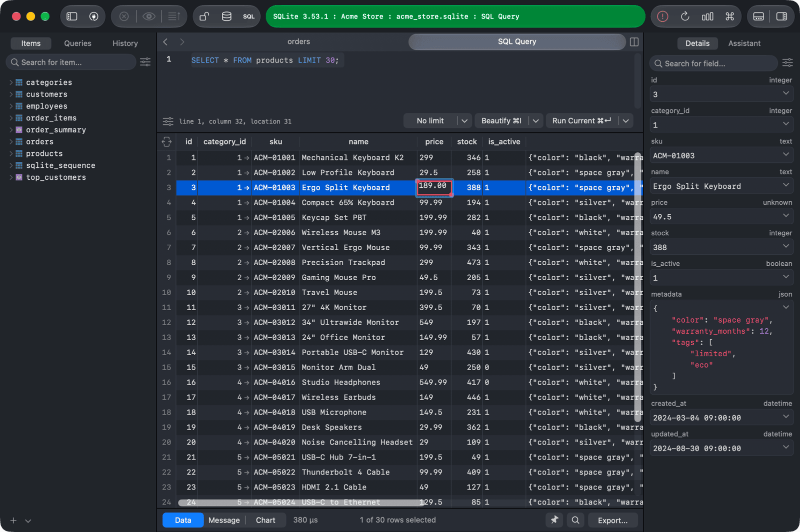The image size is (800, 532).
Task: Click the Export button
Action: (x=612, y=520)
